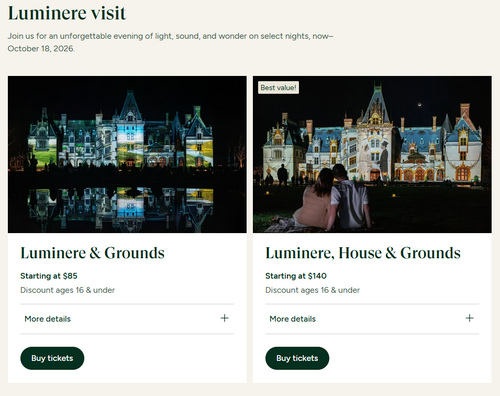Open the reflected castle light show photo
The width and height of the screenshot is (500, 396).
coord(127,154)
